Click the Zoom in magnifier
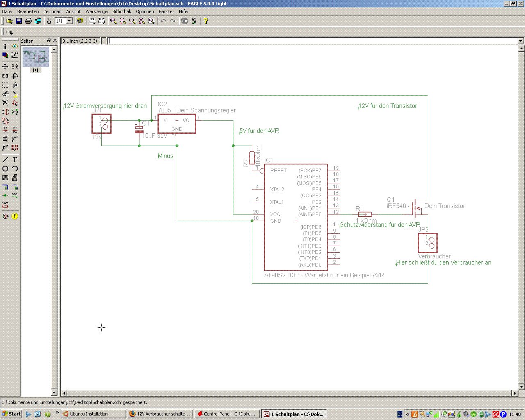 [x=123, y=21]
